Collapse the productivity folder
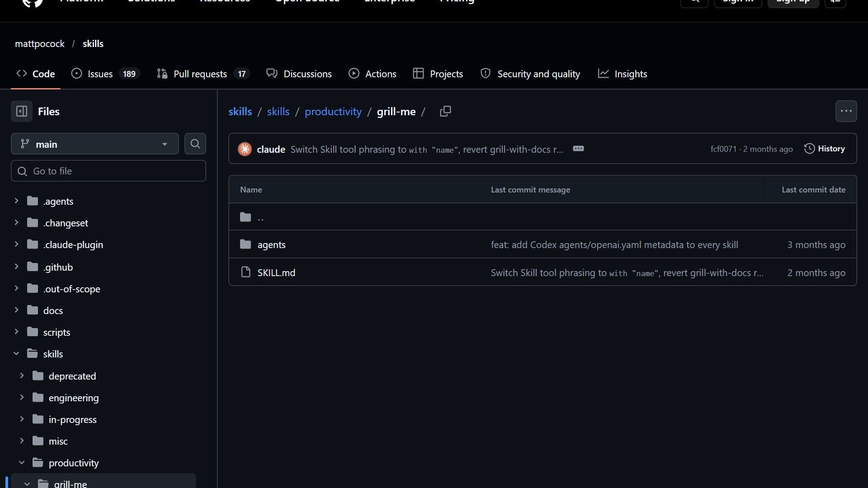 [22, 462]
